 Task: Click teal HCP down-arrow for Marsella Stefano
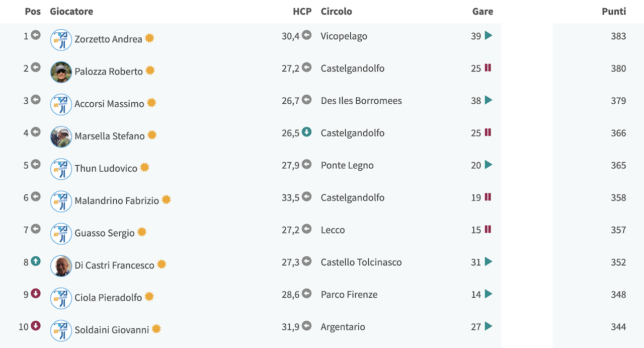tap(306, 132)
